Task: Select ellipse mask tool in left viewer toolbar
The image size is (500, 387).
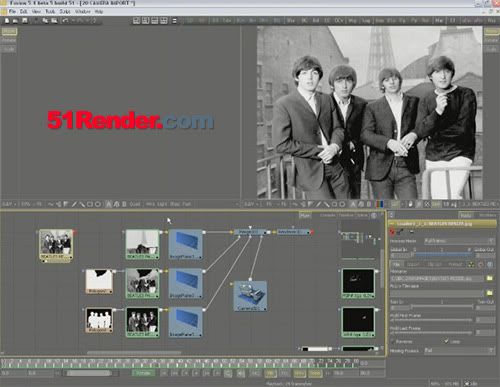Action: (x=98, y=204)
